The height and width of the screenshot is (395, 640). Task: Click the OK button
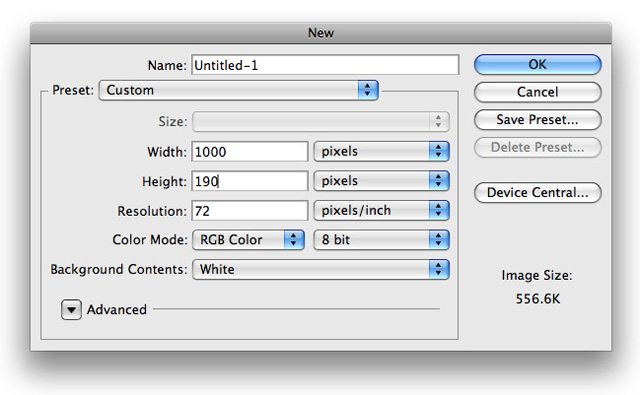[x=538, y=64]
